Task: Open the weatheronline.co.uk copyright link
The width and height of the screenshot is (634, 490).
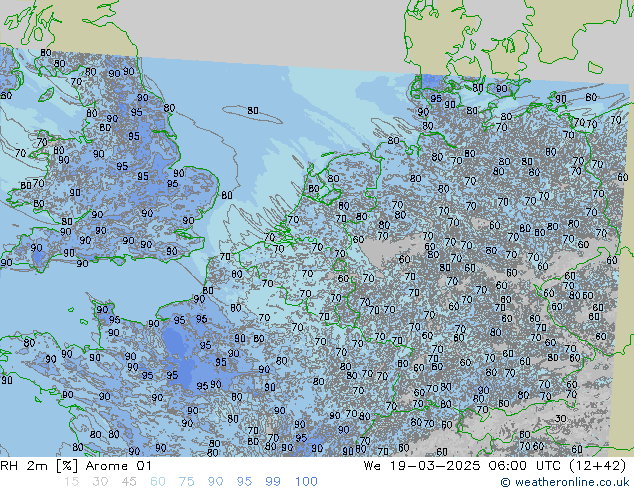Action: point(565,482)
